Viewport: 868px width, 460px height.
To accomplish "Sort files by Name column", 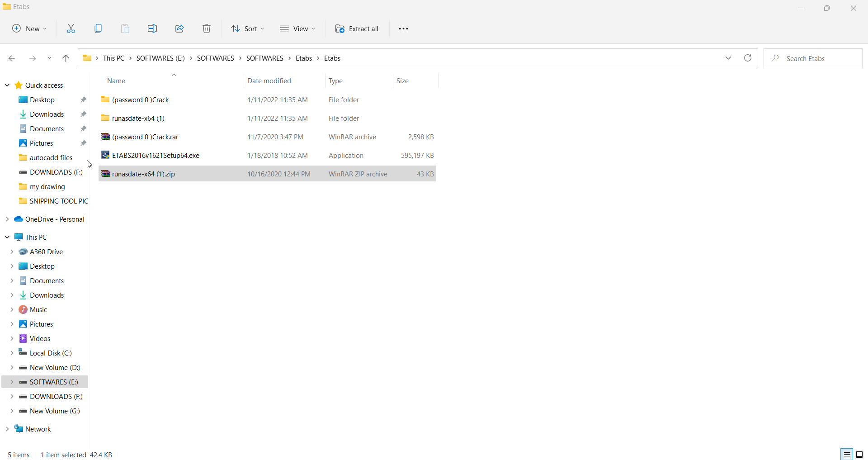I will [116, 81].
